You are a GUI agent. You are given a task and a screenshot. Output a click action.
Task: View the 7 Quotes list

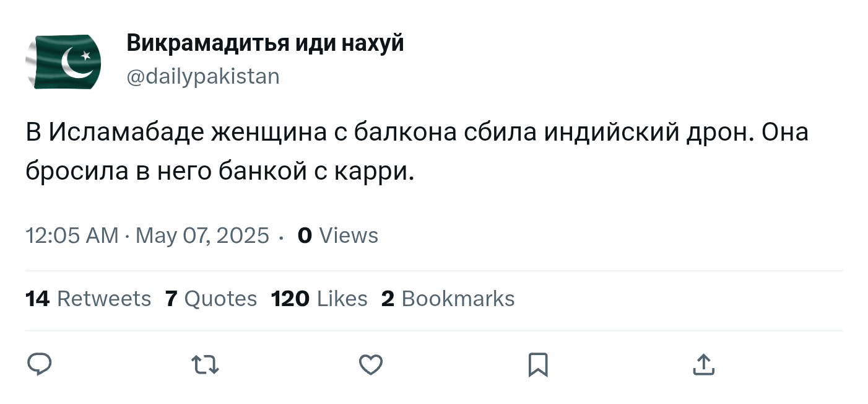pyautogui.click(x=211, y=299)
